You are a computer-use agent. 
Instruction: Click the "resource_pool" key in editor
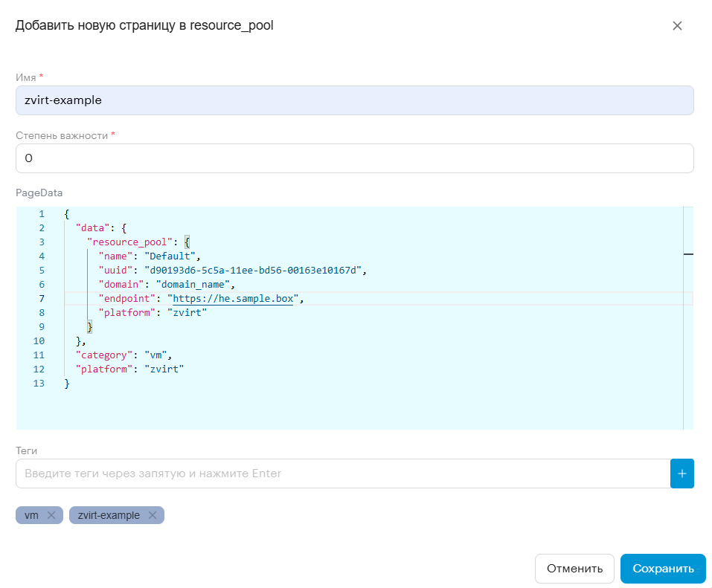pos(130,242)
